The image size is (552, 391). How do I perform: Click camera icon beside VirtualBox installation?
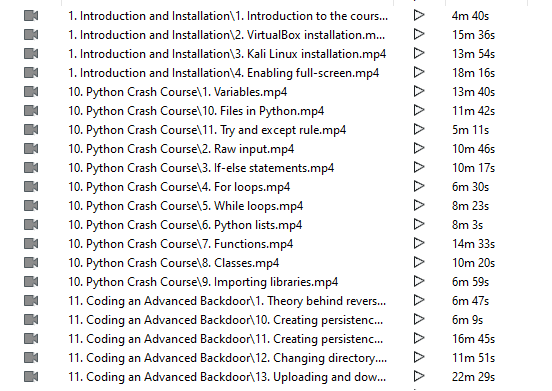[31, 35]
